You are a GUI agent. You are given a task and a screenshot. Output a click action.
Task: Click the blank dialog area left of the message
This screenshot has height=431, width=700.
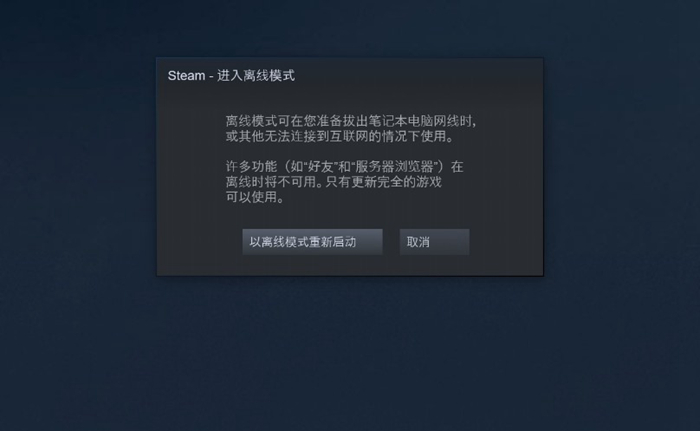coord(191,161)
